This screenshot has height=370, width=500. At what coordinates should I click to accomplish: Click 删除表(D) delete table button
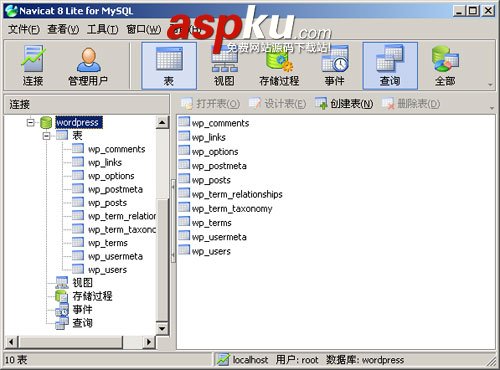(x=411, y=104)
